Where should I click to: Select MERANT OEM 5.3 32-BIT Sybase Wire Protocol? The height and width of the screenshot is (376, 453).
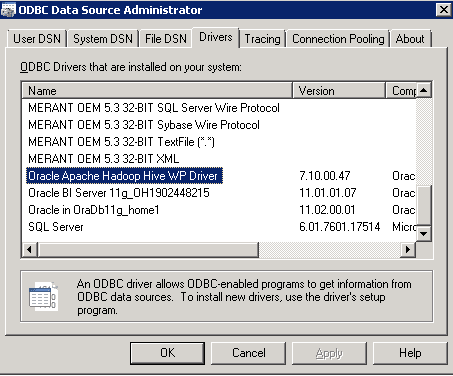144,125
